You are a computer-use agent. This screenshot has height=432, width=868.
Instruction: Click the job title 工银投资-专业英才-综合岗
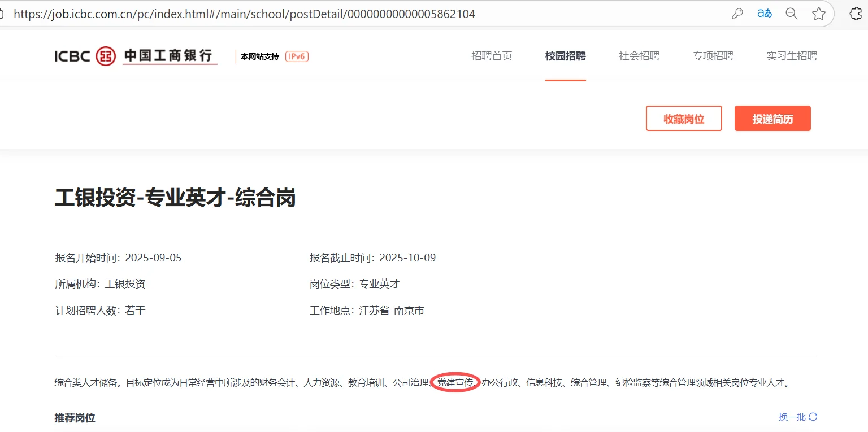tap(175, 198)
